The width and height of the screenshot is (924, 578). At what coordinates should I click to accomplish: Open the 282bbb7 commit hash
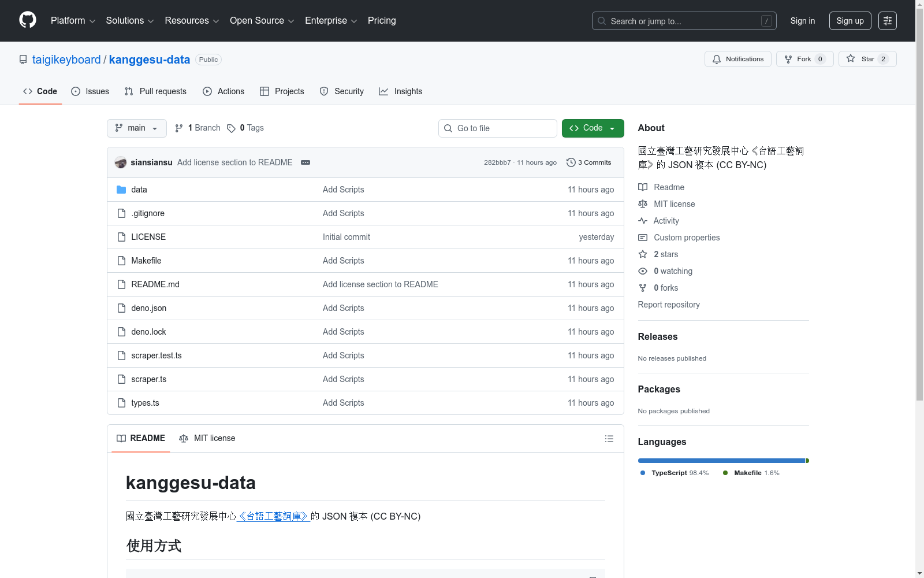(497, 162)
